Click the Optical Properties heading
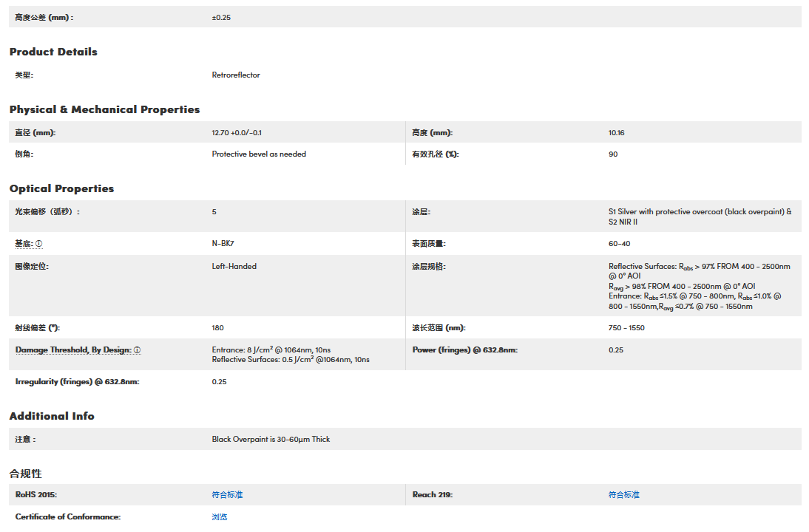Viewport: 809px width, 532px height. (x=61, y=188)
